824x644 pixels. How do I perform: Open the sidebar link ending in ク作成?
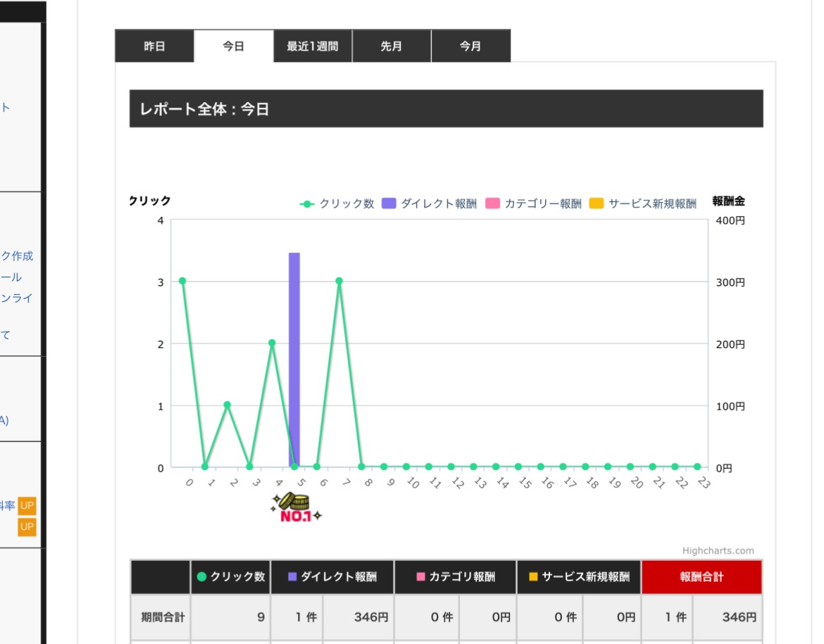[x=17, y=256]
